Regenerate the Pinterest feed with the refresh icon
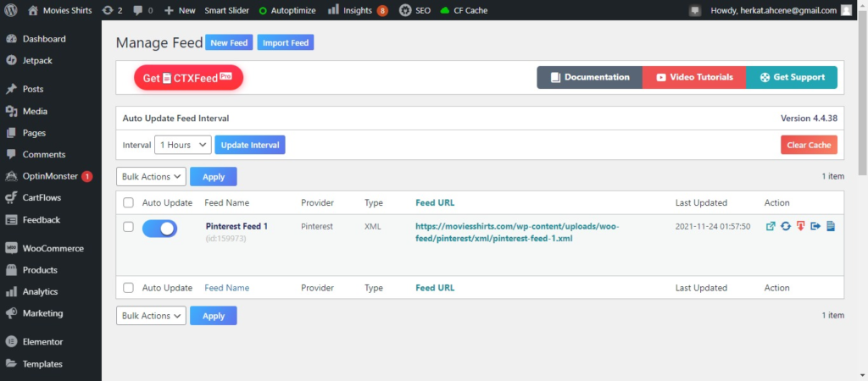868x381 pixels. tap(786, 227)
